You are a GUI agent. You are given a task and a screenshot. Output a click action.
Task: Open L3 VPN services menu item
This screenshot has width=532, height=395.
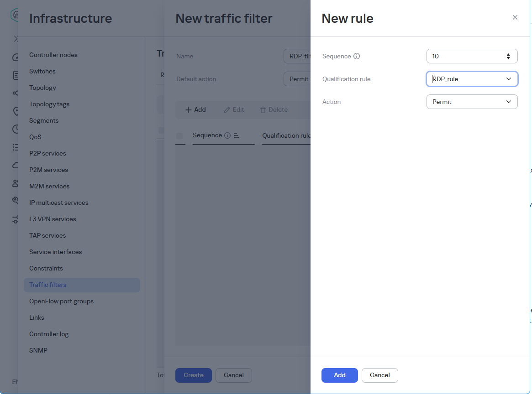pyautogui.click(x=53, y=219)
